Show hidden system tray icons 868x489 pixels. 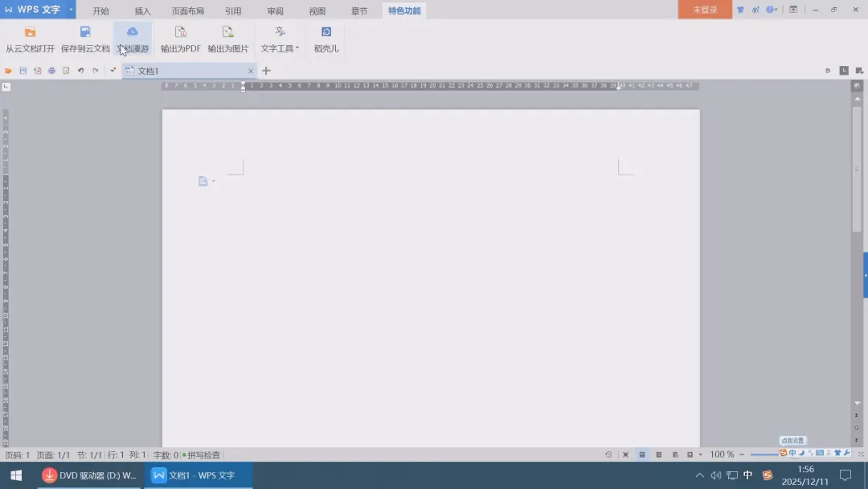pyautogui.click(x=700, y=475)
